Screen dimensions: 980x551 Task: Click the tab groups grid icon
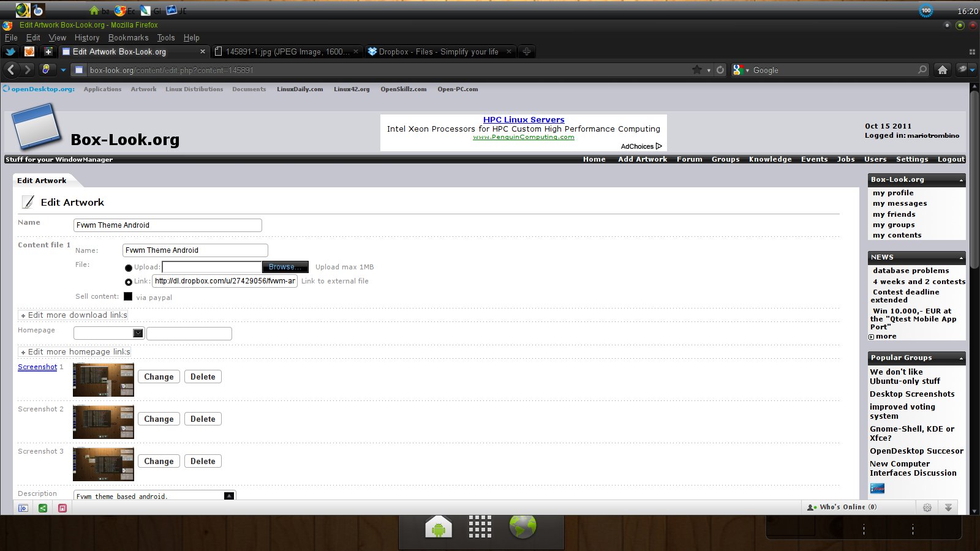point(972,52)
